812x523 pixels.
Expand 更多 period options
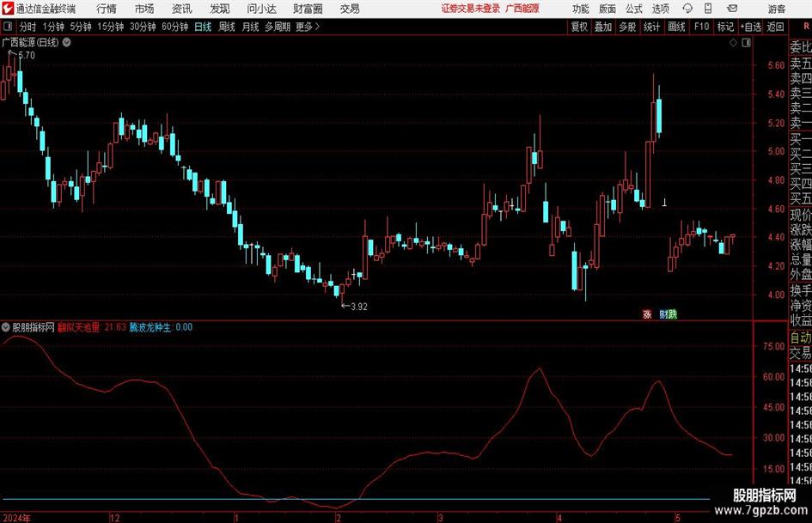pyautogui.click(x=308, y=27)
